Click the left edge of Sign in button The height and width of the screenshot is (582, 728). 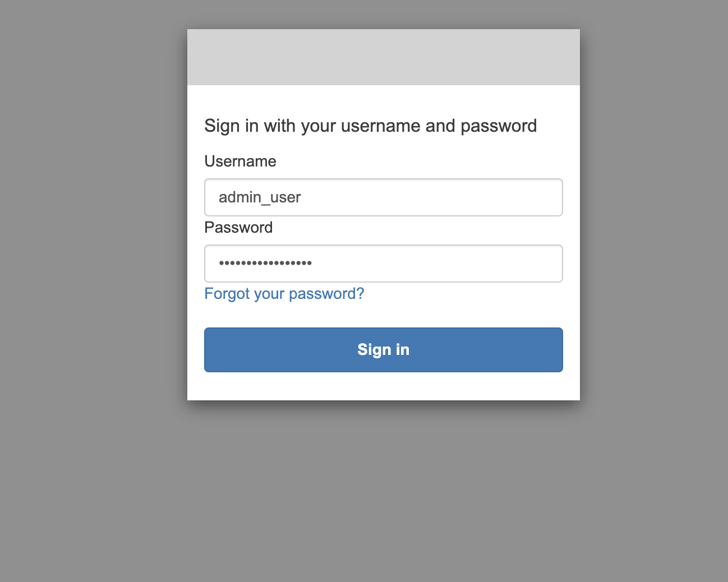pos(213,350)
